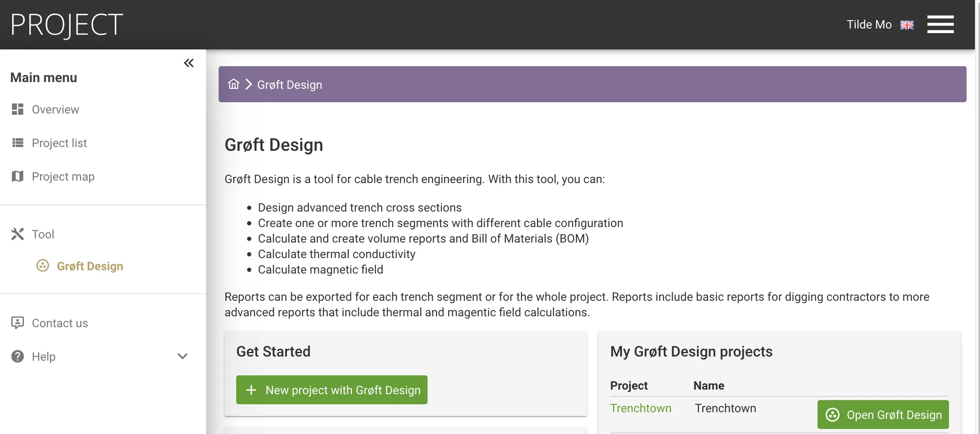Collapse the sidebar with the double chevron

click(x=188, y=62)
